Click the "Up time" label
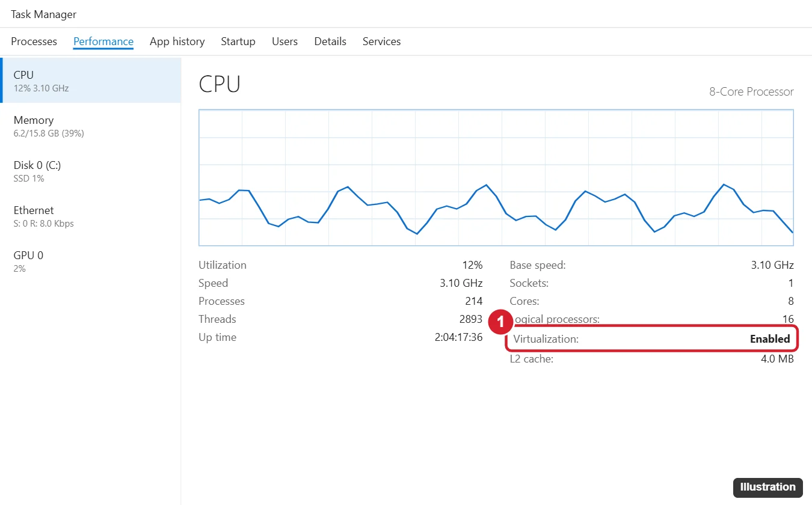812x505 pixels. tap(218, 337)
